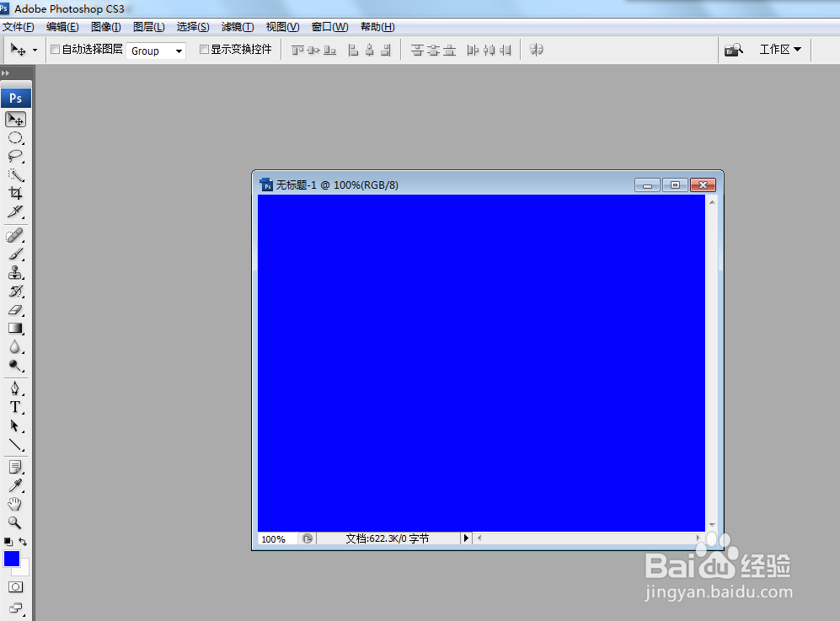Open the 视图(V) menu
Screen dimensions: 840x621
tap(282, 27)
